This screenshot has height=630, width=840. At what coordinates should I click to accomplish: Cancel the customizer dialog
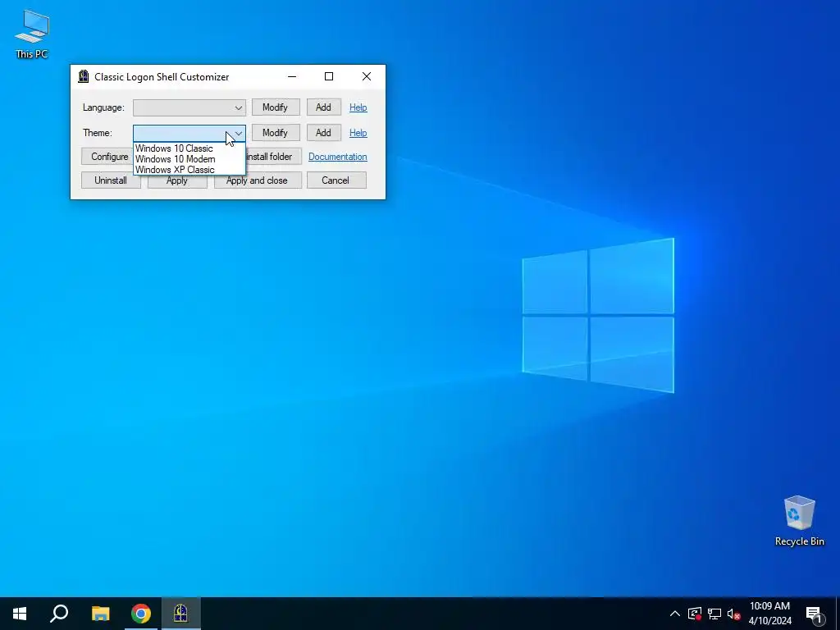336,180
